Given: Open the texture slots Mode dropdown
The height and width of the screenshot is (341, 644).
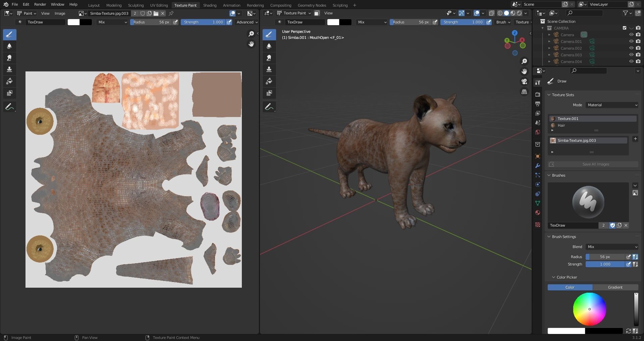Looking at the screenshot, I should pyautogui.click(x=612, y=105).
